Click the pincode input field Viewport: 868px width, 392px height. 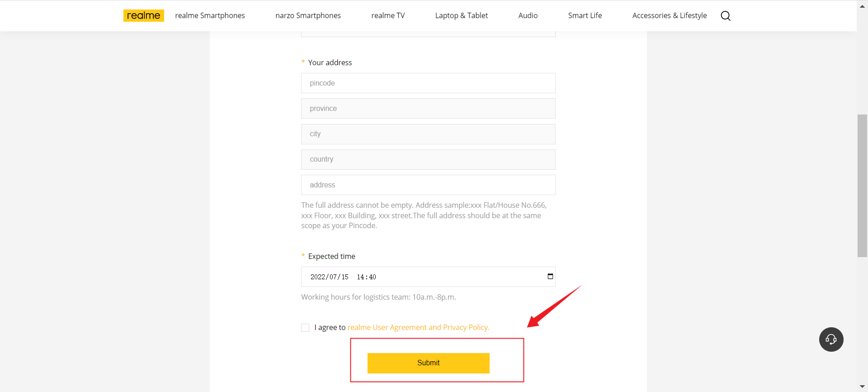(x=428, y=83)
